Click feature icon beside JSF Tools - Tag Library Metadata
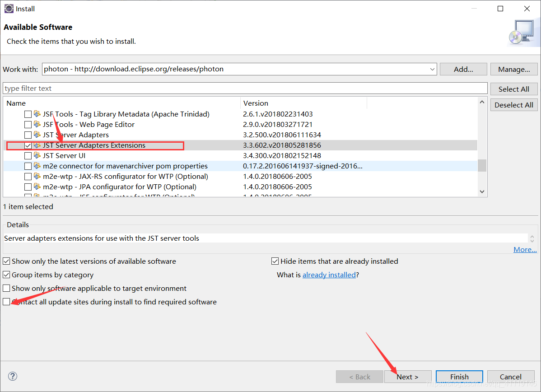This screenshot has height=392, width=541. click(x=37, y=114)
